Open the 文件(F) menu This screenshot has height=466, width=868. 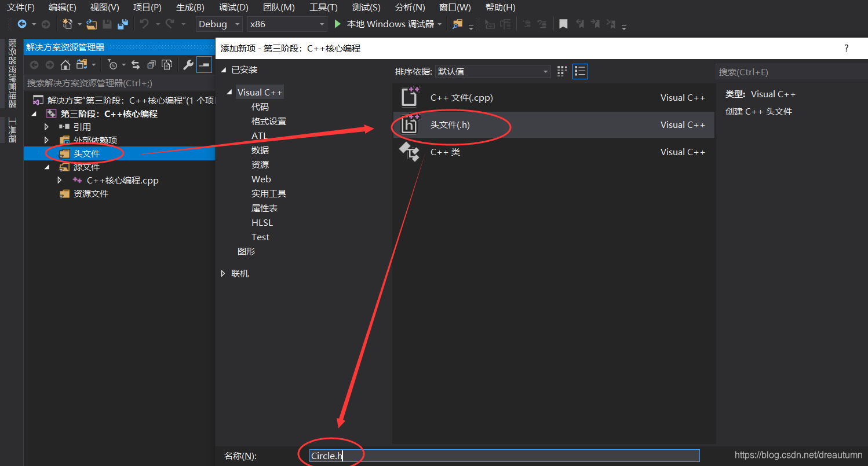pyautogui.click(x=21, y=8)
